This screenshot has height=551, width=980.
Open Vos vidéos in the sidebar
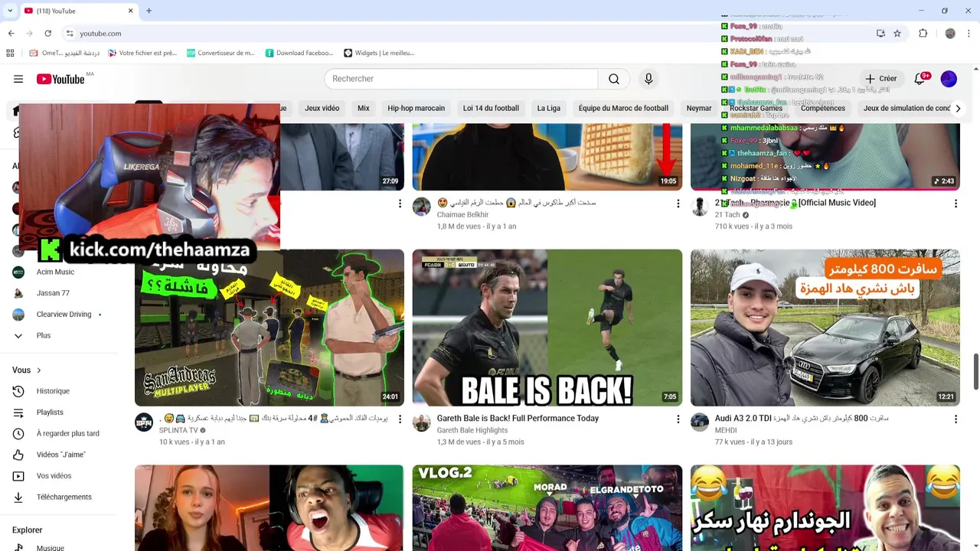pos(54,476)
